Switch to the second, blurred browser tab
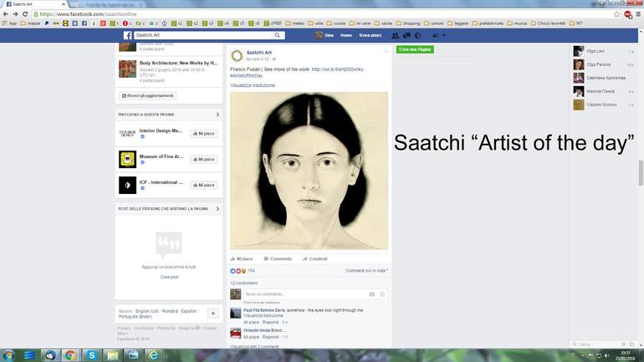 click(x=108, y=4)
